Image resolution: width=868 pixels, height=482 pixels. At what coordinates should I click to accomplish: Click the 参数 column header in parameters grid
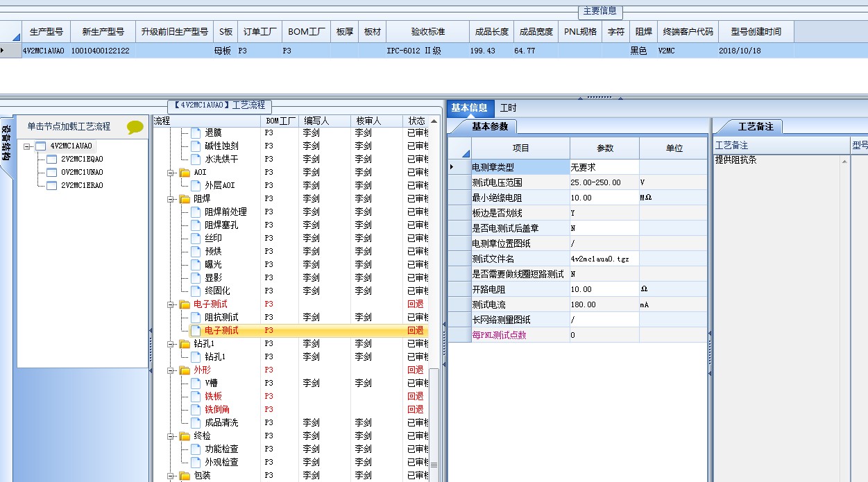coord(604,148)
